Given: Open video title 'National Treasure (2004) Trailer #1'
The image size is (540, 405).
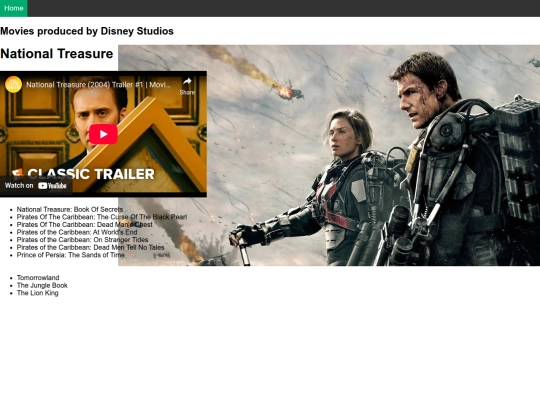Looking at the screenshot, I should tap(98, 85).
